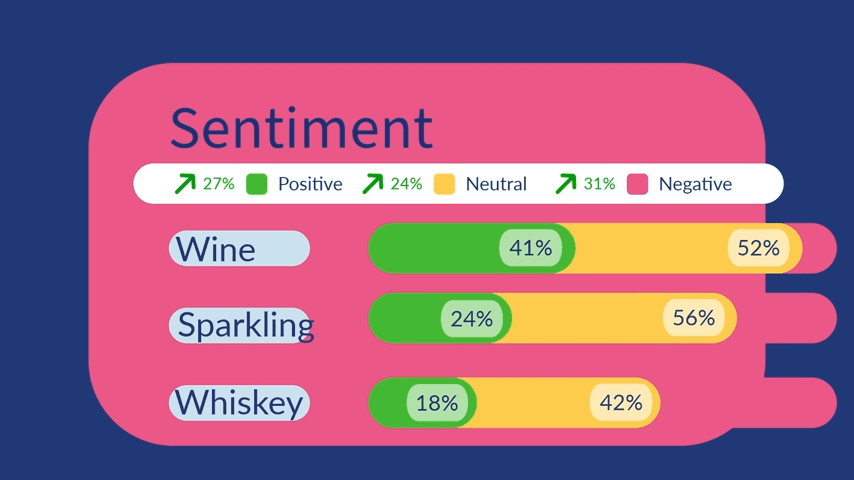
Task: Select the yellow Neutral legend swatch
Action: pyautogui.click(x=445, y=184)
